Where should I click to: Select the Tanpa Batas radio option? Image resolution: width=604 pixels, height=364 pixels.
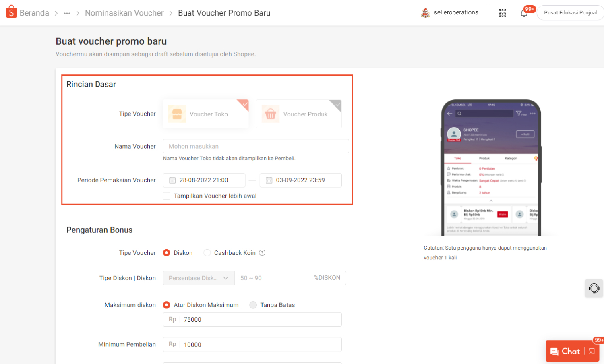tap(253, 305)
